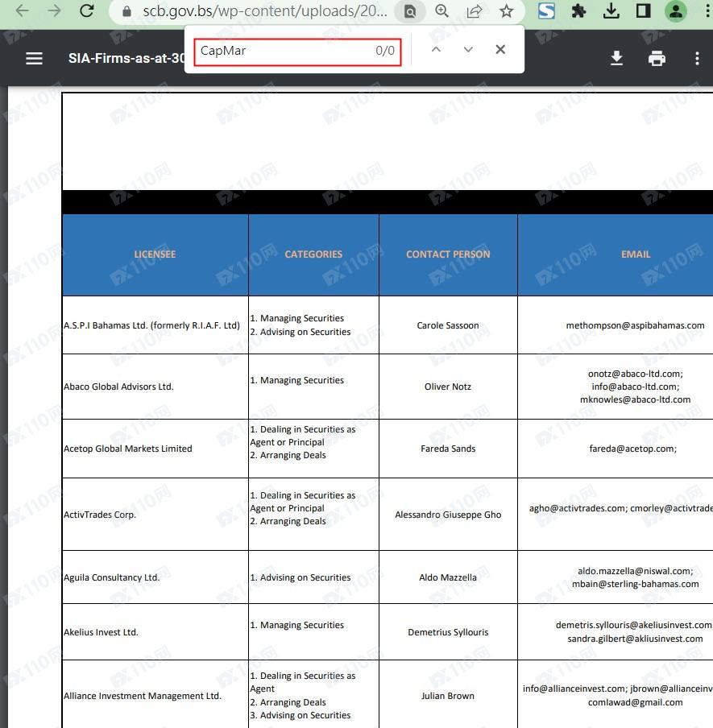Reload the page with the refresh icon
This screenshot has height=728, width=713.
click(87, 11)
